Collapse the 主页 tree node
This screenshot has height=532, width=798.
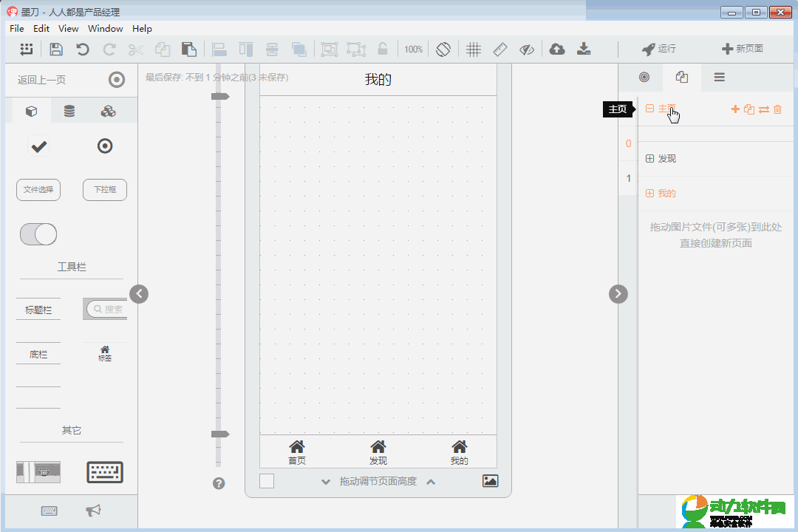[x=649, y=109]
